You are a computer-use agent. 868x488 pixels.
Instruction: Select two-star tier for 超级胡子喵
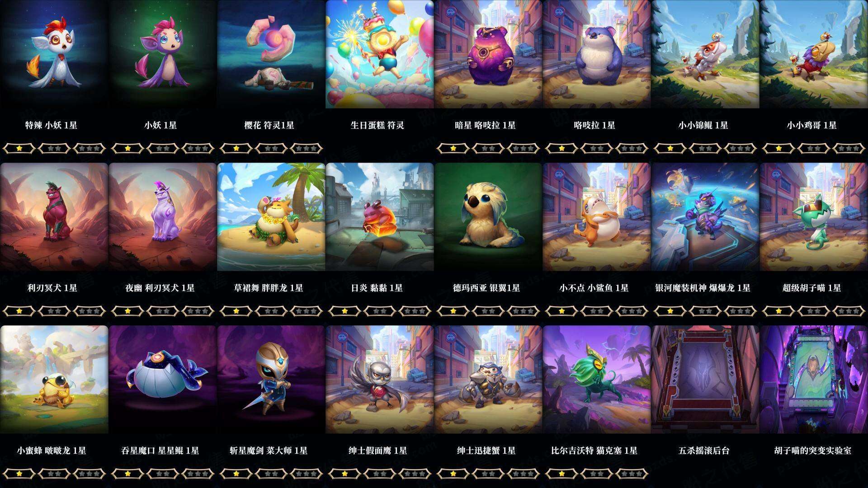(x=814, y=311)
